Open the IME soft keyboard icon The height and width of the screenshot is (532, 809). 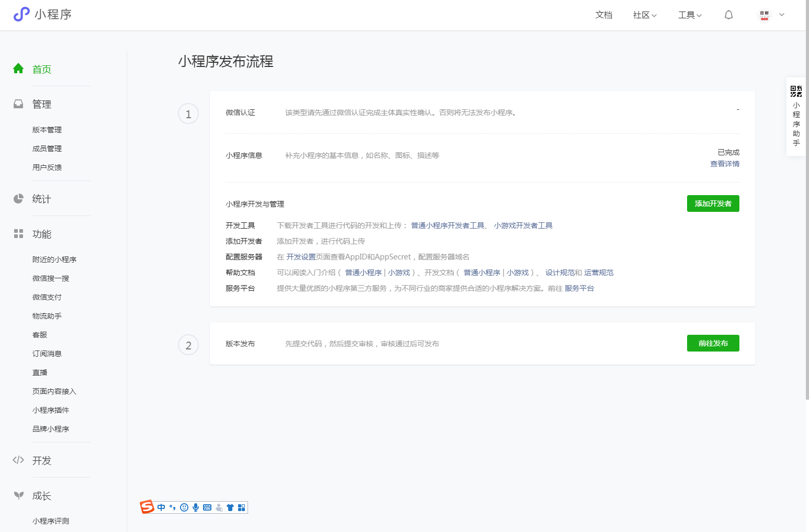click(207, 507)
